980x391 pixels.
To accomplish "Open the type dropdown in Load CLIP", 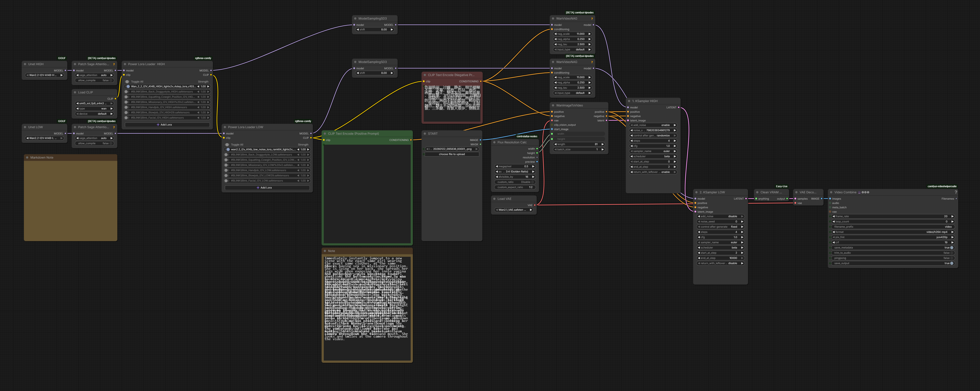I will 95,108.
